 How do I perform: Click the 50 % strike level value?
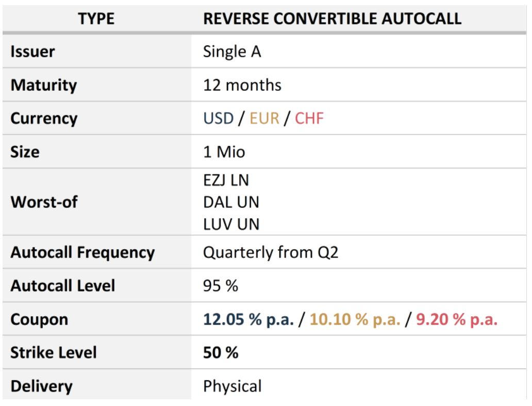point(221,352)
